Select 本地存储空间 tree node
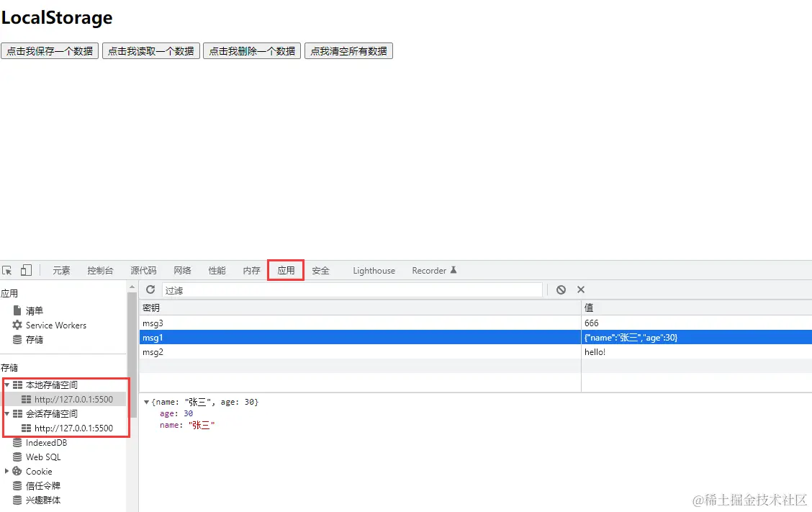The image size is (812, 512). click(x=51, y=385)
